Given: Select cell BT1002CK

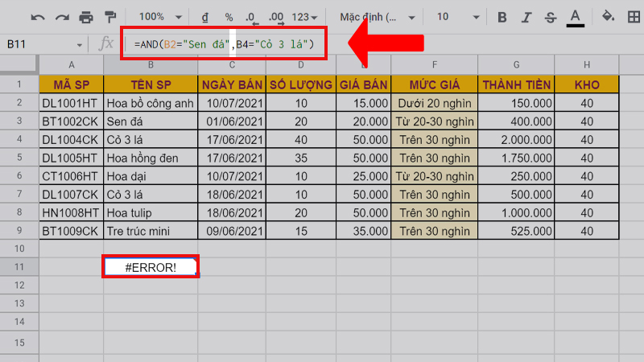Looking at the screenshot, I should (x=72, y=121).
